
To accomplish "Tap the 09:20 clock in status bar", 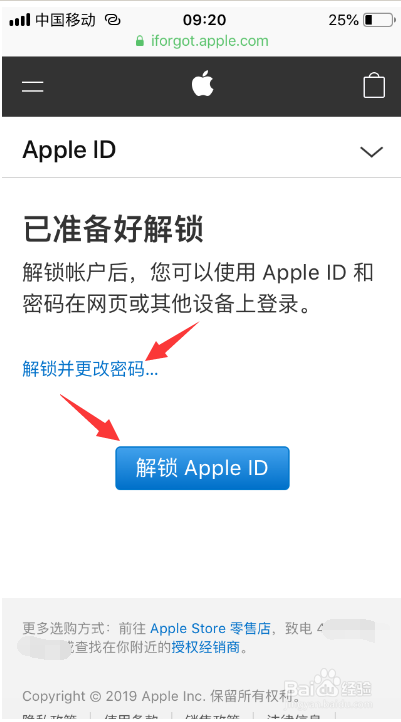I will click(204, 20).
